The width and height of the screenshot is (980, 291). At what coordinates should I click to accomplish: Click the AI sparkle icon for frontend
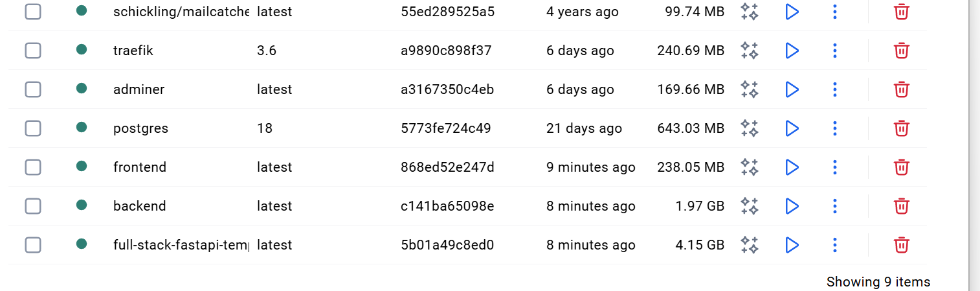coord(750,167)
